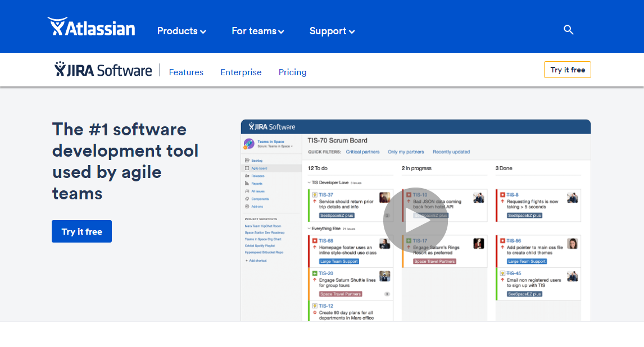
Task: Click the Teams in Space project avatar
Action: click(248, 144)
